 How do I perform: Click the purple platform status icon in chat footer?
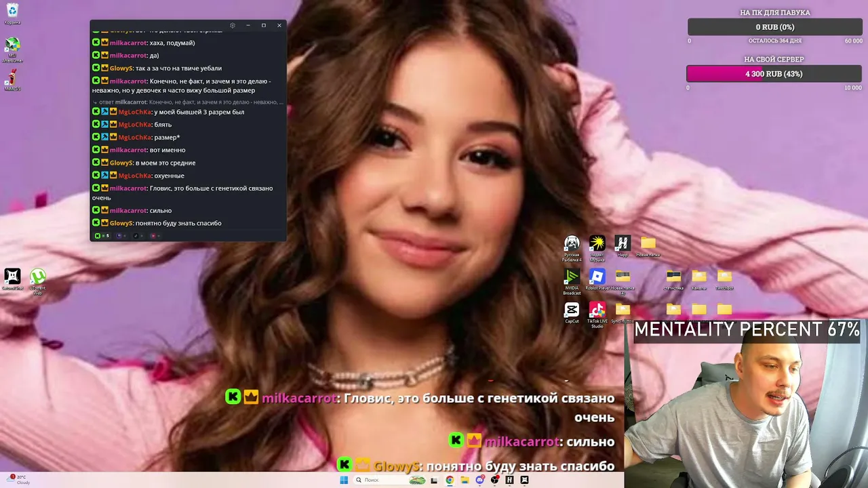(119, 236)
